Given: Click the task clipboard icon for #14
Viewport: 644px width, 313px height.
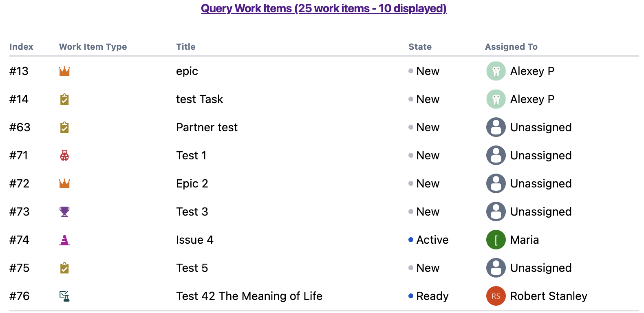Looking at the screenshot, I should (64, 99).
